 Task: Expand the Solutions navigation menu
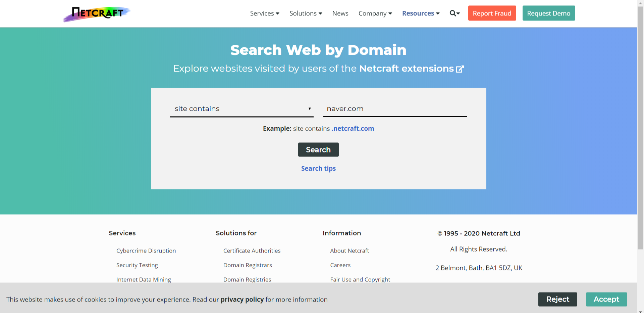click(x=306, y=13)
